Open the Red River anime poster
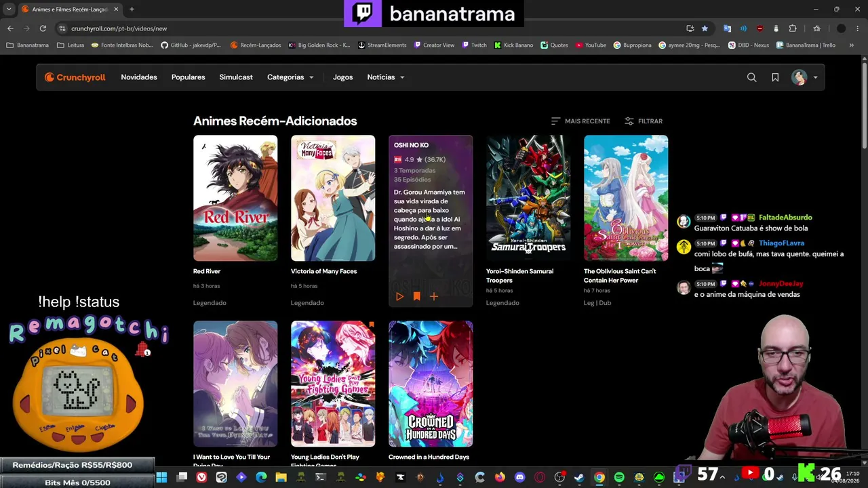This screenshot has width=868, height=488. pos(235,198)
